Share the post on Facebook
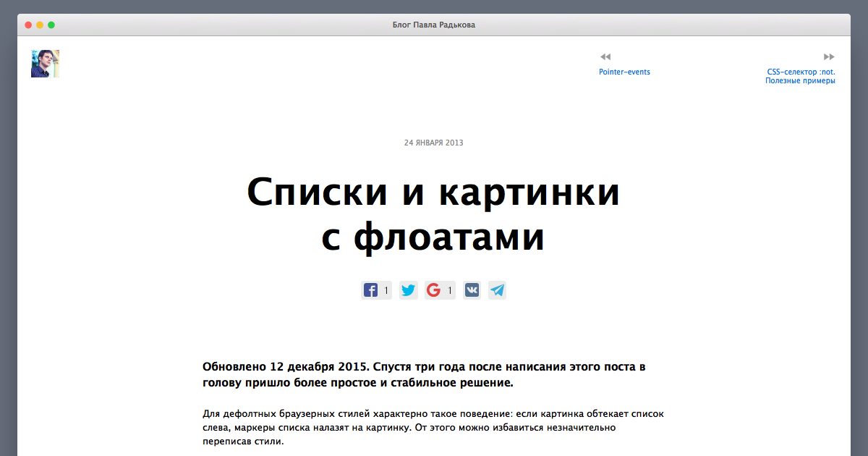Image resolution: width=868 pixels, height=456 pixels. click(x=370, y=290)
